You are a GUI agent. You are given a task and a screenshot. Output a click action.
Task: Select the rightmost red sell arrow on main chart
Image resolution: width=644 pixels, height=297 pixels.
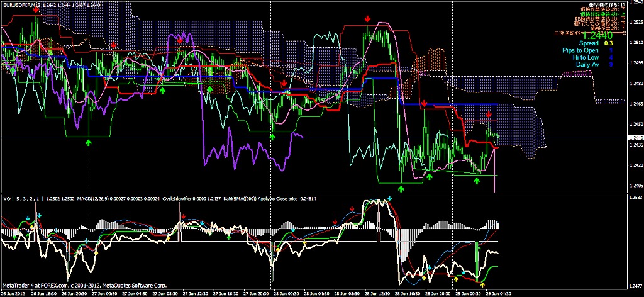coord(490,115)
